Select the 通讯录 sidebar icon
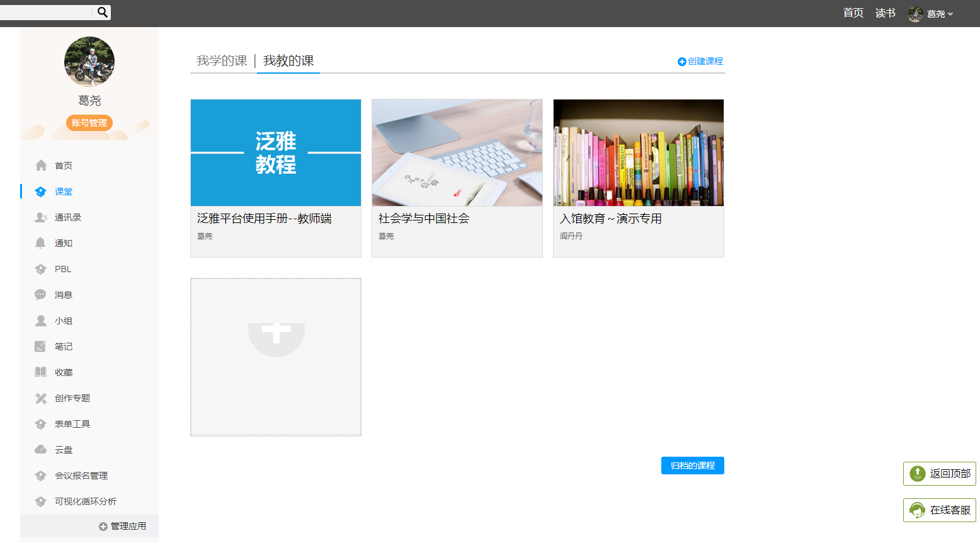 tap(42, 217)
